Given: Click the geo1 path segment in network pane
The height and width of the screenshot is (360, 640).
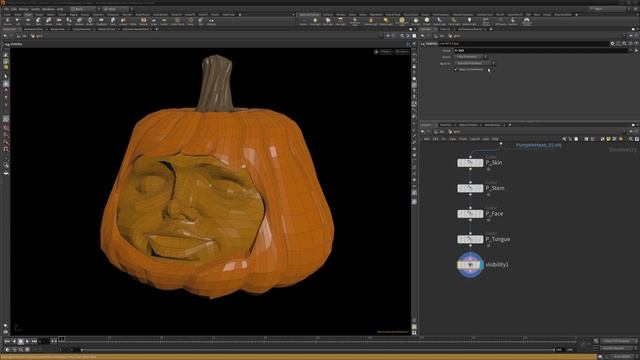Looking at the screenshot, I should coord(454,132).
